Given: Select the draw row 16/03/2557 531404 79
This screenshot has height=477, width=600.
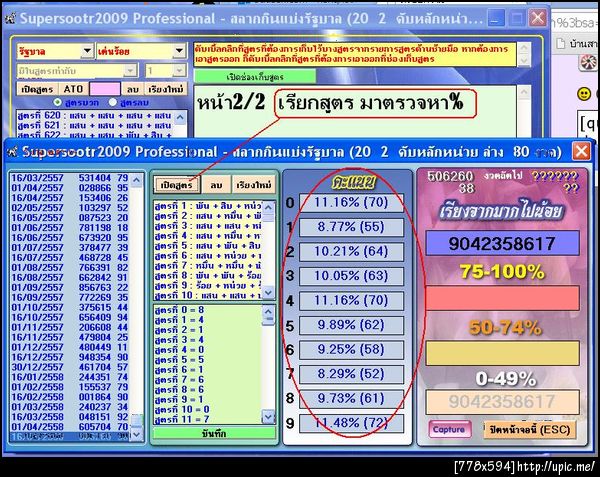Looking at the screenshot, I should point(70,178).
